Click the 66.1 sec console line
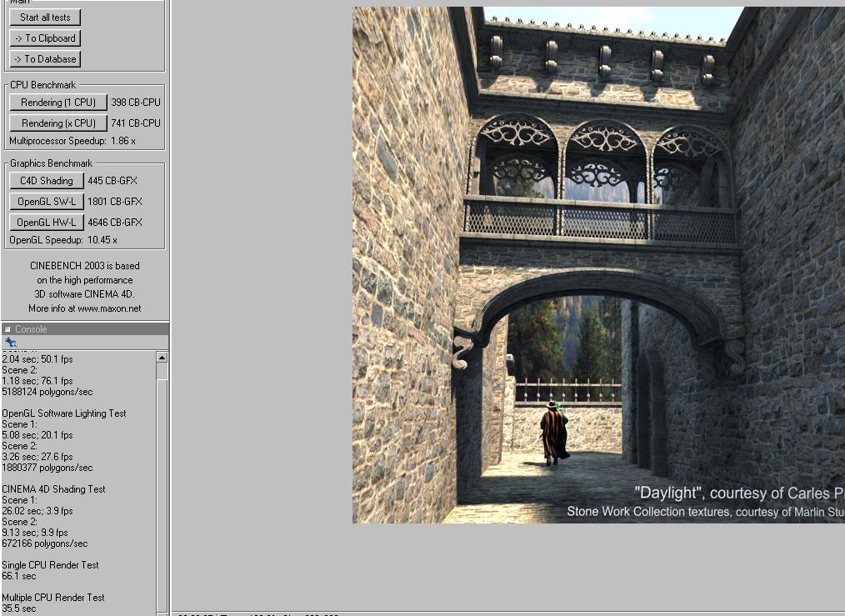Screen dimensions: 845x616 [19, 576]
